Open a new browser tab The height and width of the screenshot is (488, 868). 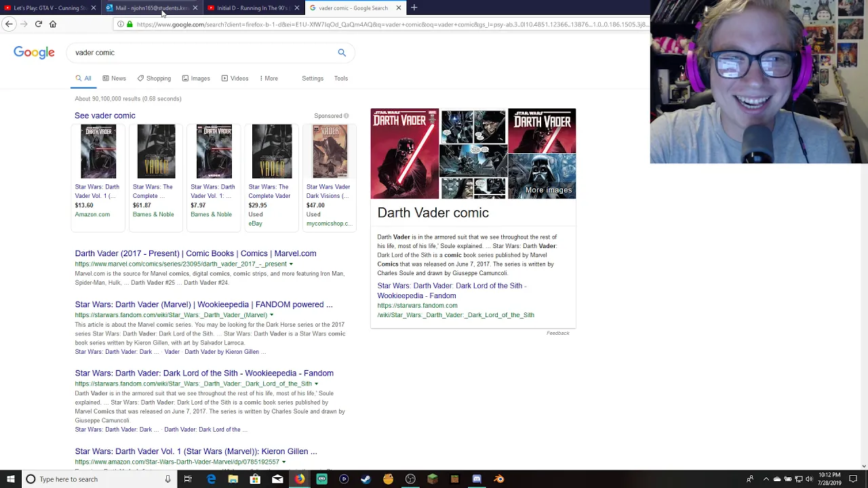click(414, 7)
